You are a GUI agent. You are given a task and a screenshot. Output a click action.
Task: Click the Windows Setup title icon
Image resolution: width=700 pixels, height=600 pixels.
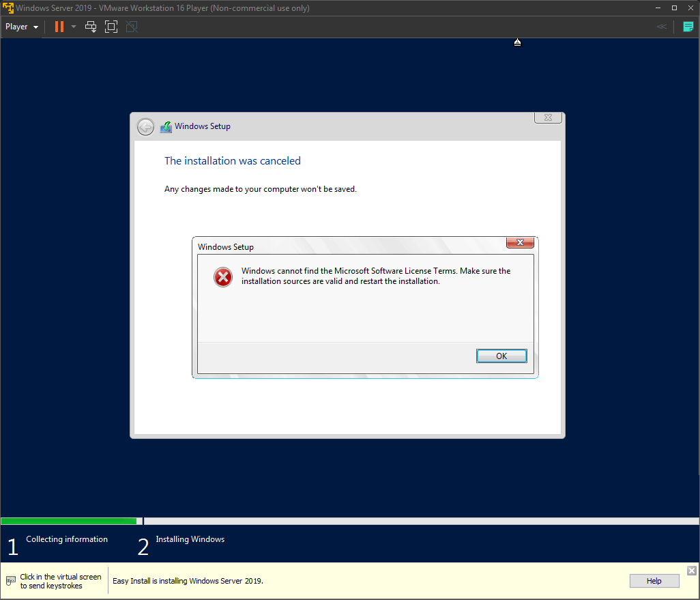166,127
